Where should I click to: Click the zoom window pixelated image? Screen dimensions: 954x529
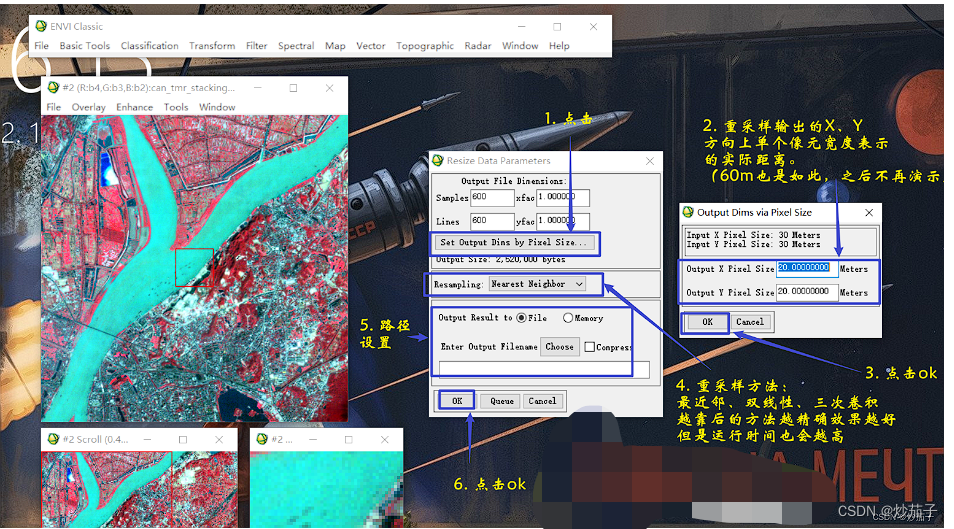tap(327, 489)
